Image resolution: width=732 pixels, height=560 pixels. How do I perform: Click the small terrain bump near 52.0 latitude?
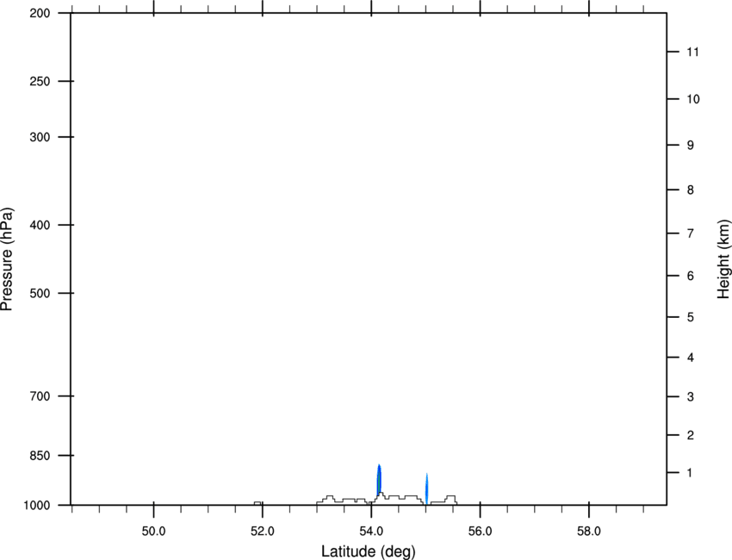[257, 503]
